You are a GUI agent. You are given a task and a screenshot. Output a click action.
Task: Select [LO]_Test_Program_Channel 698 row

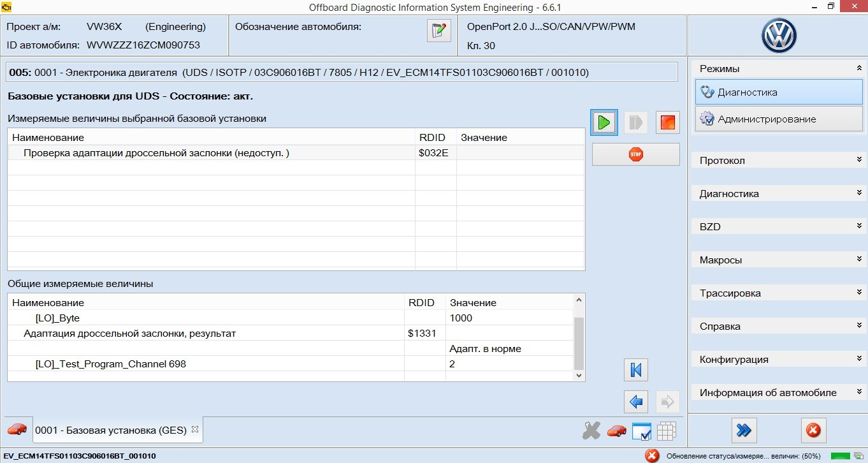click(291, 364)
